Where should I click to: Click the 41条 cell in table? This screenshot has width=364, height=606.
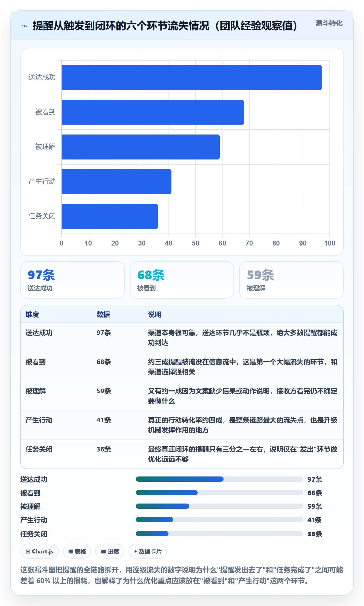[104, 420]
